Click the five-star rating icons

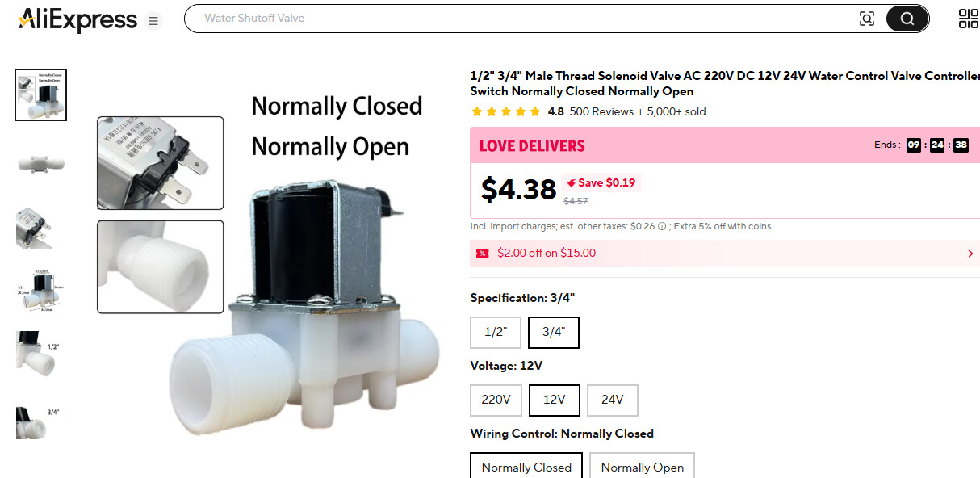coord(505,112)
